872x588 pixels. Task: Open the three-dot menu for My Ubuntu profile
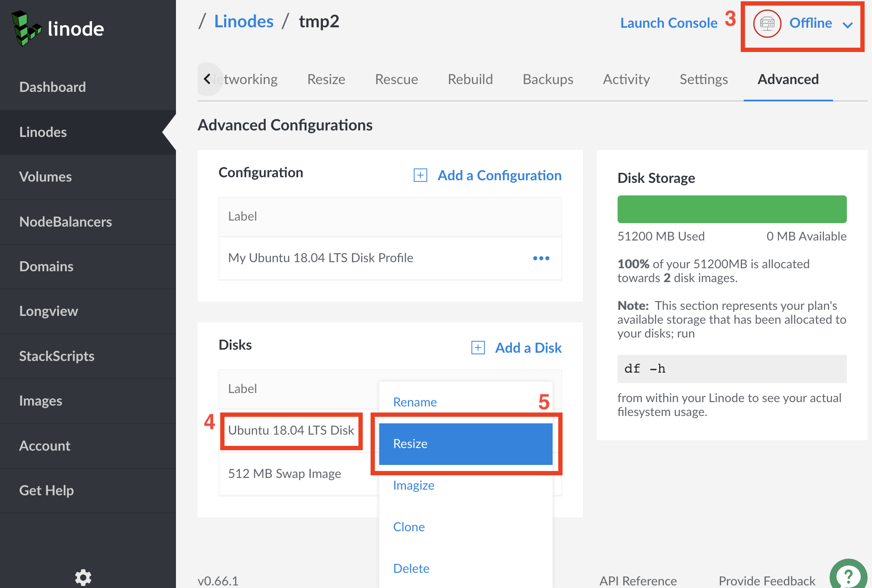point(541,258)
